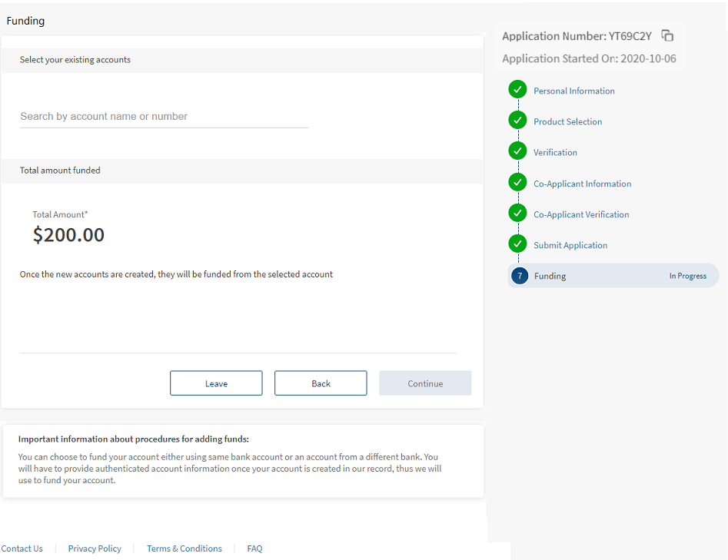Open the Personal Information step
Screen dimensions: 728x560
tap(573, 91)
